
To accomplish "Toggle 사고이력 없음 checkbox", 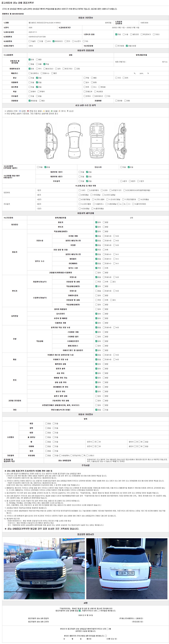I will [x=45, y=167].
